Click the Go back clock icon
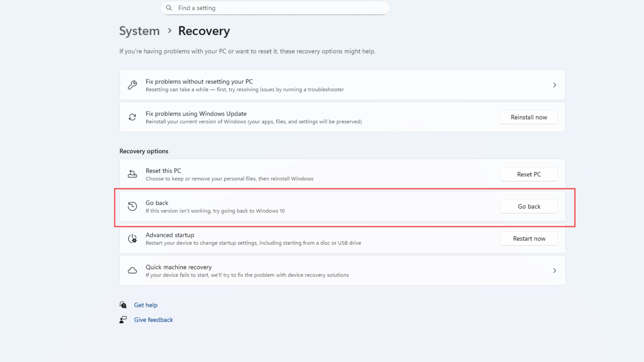The width and height of the screenshot is (644, 362). [x=132, y=206]
